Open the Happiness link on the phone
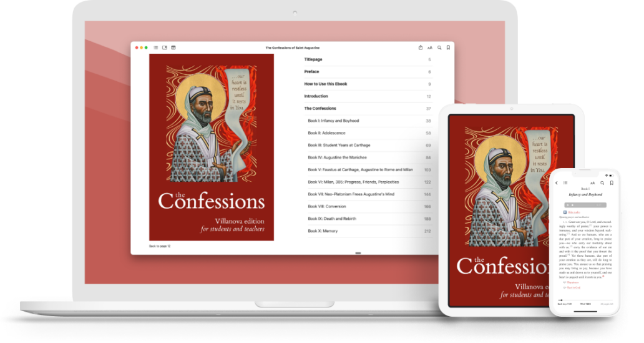The height and width of the screenshot is (343, 644). [572, 282]
